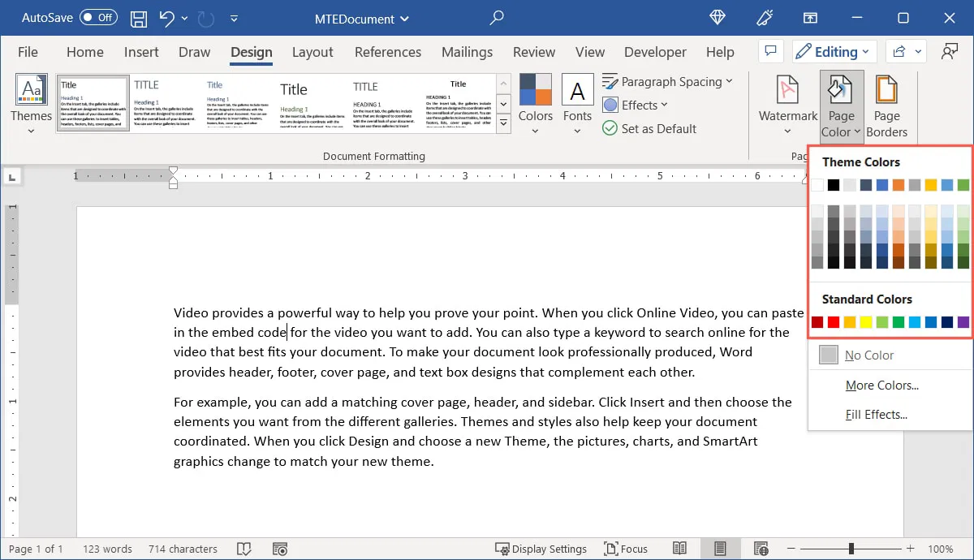Open the document styles gallery expander

tap(503, 123)
